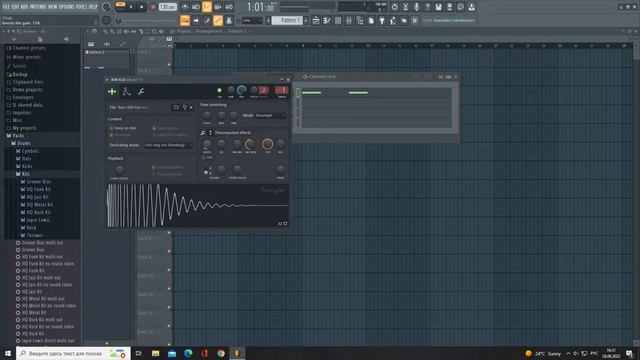Open sampler settings tab icon in kick window
Image resolution: width=640 pixels, height=360 pixels.
[x=112, y=92]
